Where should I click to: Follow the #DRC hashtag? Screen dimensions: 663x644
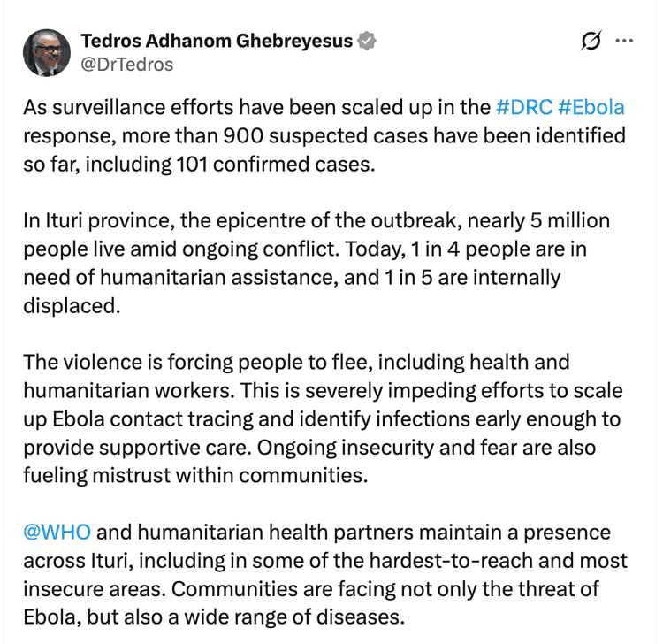tap(524, 107)
